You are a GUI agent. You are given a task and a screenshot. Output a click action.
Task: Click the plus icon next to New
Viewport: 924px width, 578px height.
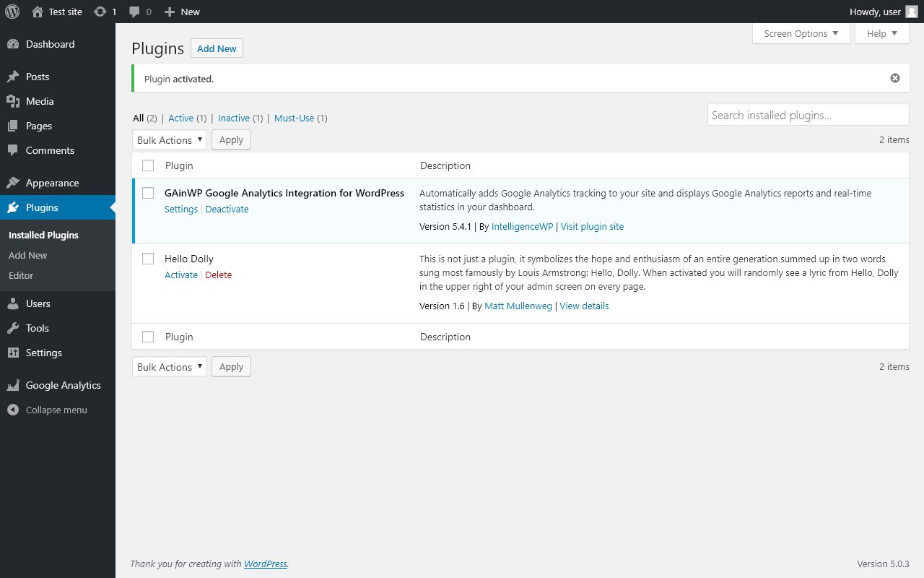pos(170,12)
